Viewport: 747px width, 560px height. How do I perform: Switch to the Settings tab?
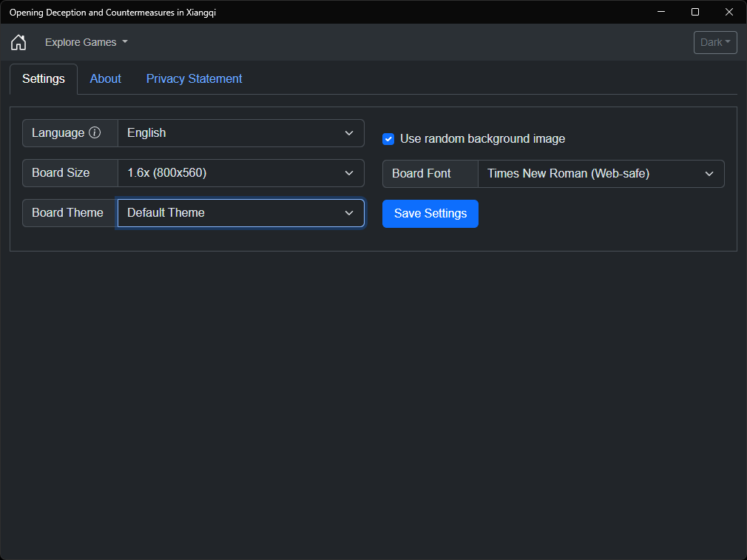(x=44, y=78)
